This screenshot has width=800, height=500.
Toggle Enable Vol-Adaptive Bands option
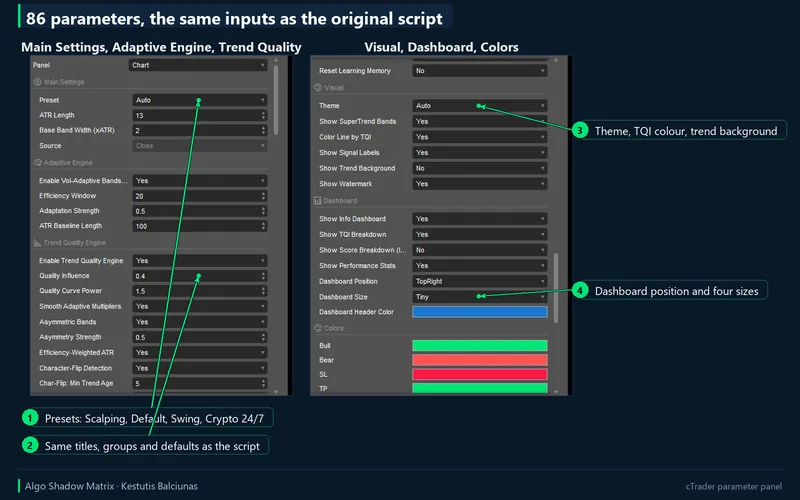[199, 181]
